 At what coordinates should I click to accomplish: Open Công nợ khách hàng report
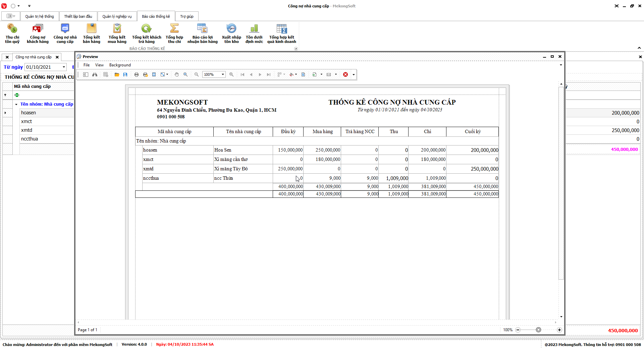[38, 34]
